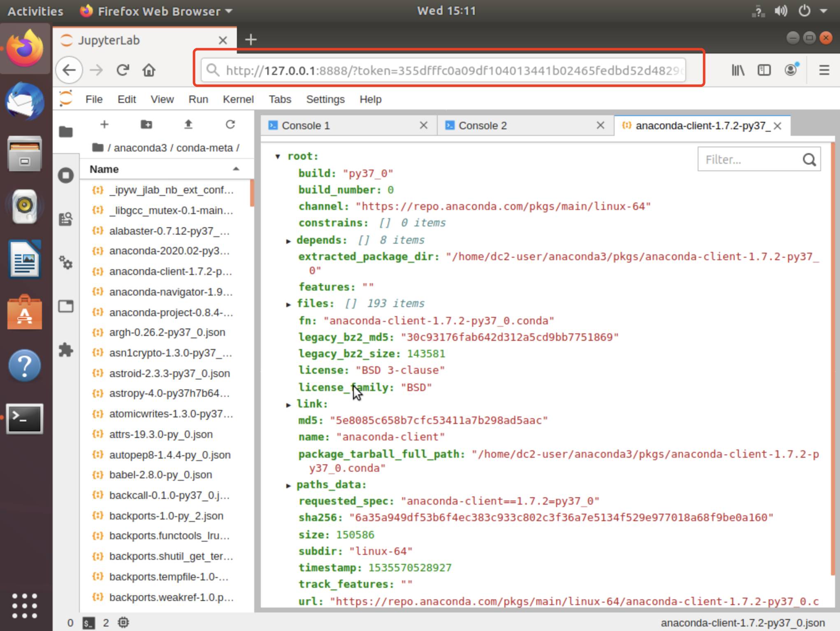The height and width of the screenshot is (631, 840).
Task: Click the Activities button
Action: 35,11
